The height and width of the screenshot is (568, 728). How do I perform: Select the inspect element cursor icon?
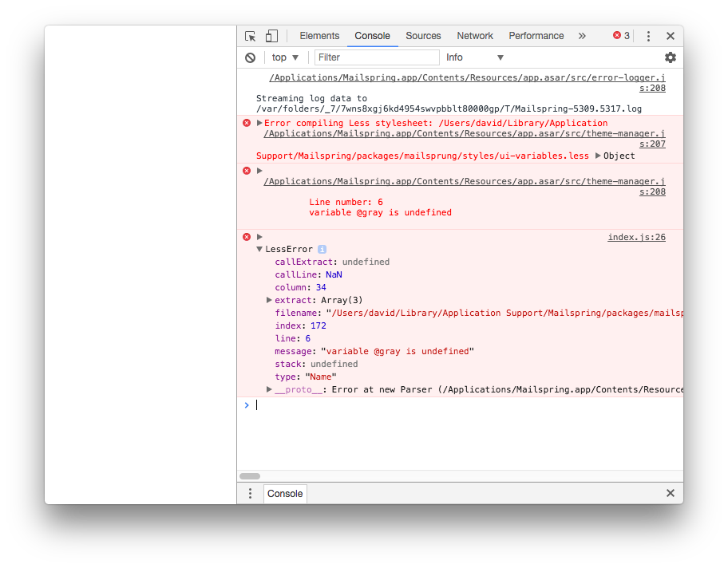click(250, 36)
